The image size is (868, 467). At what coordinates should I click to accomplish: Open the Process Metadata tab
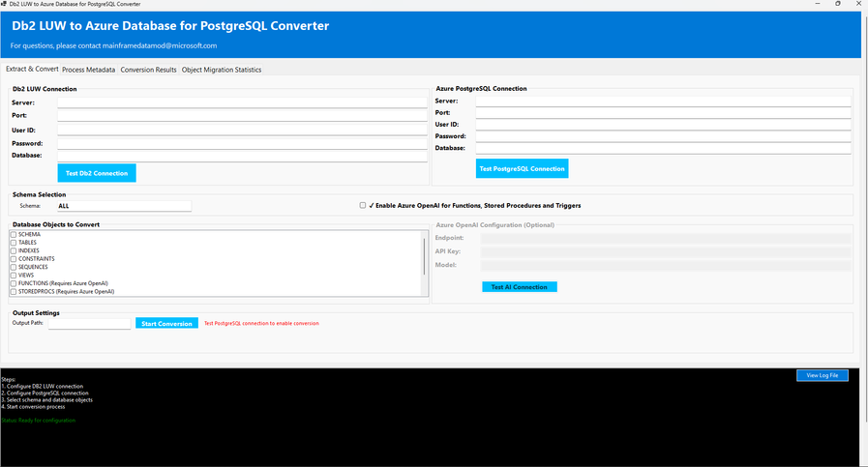89,70
